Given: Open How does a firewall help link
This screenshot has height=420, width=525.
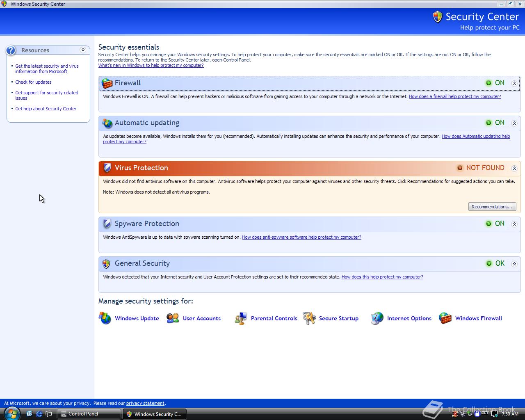Looking at the screenshot, I should tap(455, 96).
